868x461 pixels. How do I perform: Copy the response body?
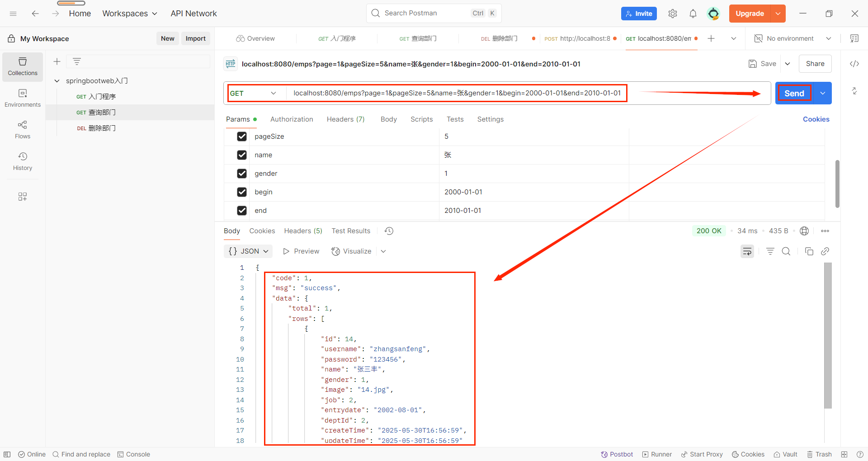(809, 251)
